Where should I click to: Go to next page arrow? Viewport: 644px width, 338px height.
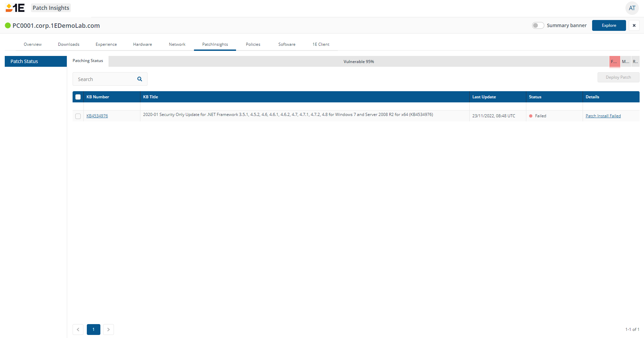(x=109, y=330)
